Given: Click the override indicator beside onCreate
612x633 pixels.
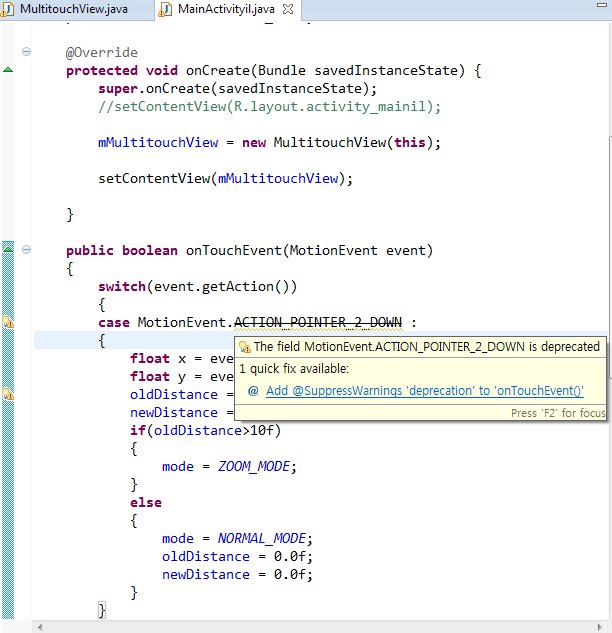Looking at the screenshot, I should (8, 70).
